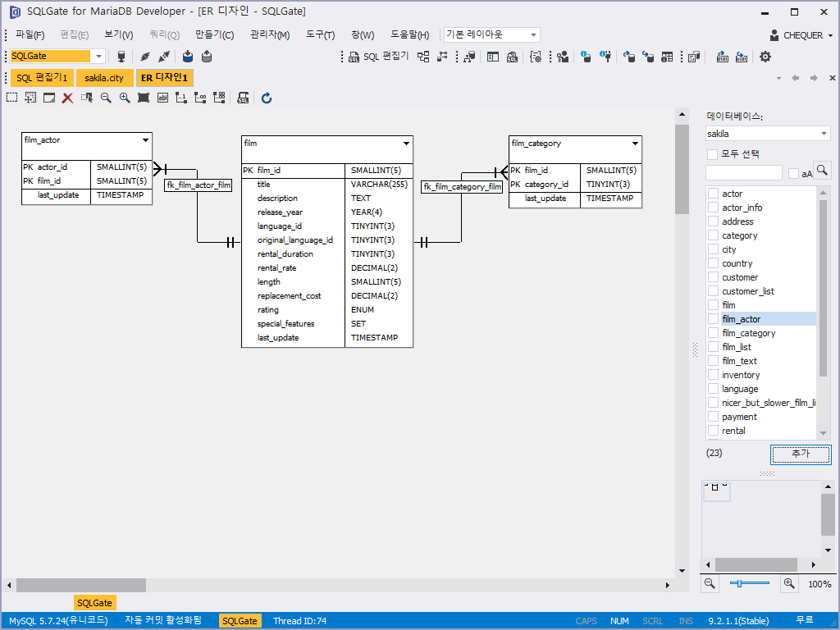Open the CHEQUER account dropdown
The height and width of the screenshot is (630, 840).
[x=801, y=35]
